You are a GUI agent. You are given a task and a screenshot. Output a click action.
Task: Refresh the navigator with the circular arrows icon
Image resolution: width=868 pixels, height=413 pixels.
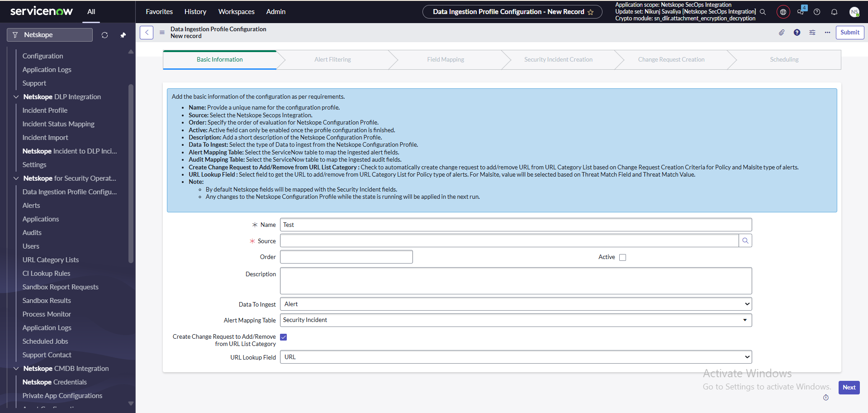(x=104, y=35)
